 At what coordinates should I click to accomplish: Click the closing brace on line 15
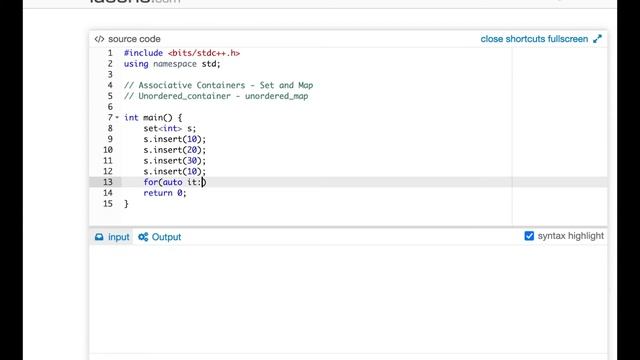(x=126, y=204)
